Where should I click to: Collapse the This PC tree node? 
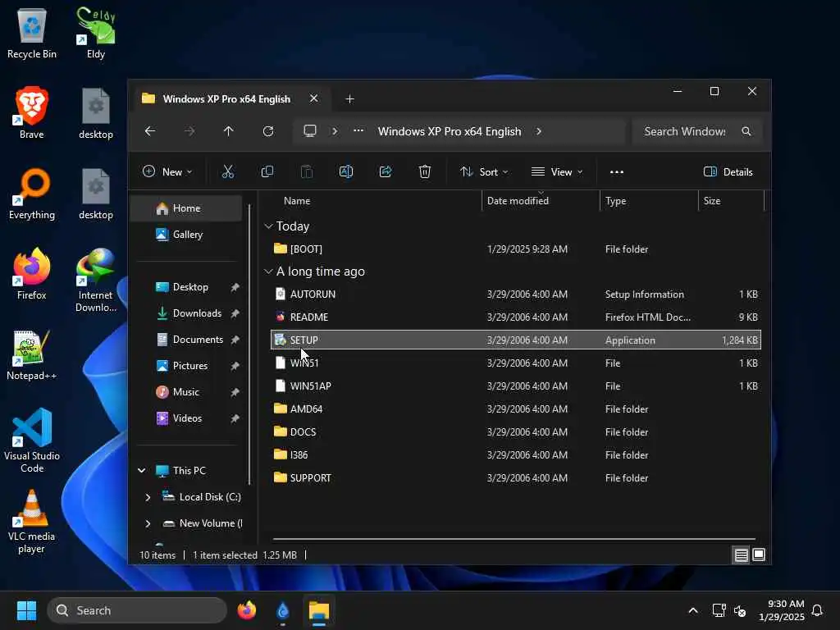(x=141, y=471)
